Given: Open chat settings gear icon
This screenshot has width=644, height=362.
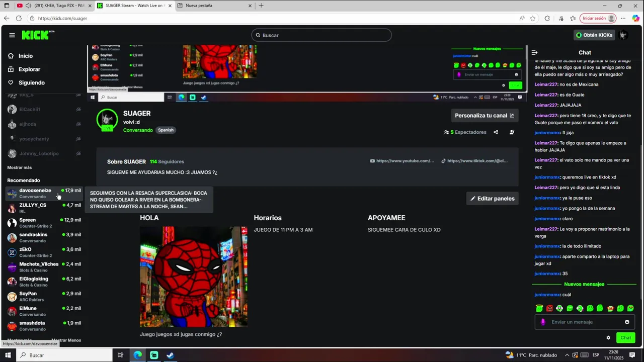Looking at the screenshot, I should click(x=608, y=338).
